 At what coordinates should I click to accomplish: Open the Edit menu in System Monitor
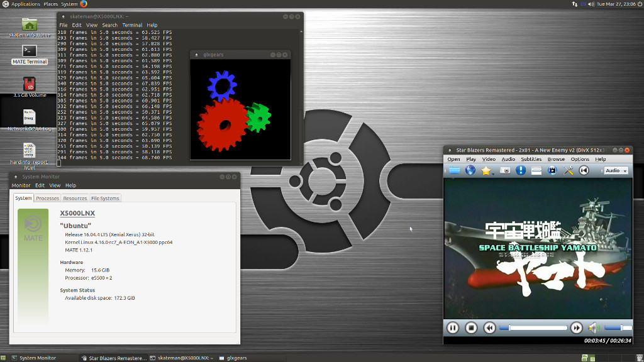40,185
